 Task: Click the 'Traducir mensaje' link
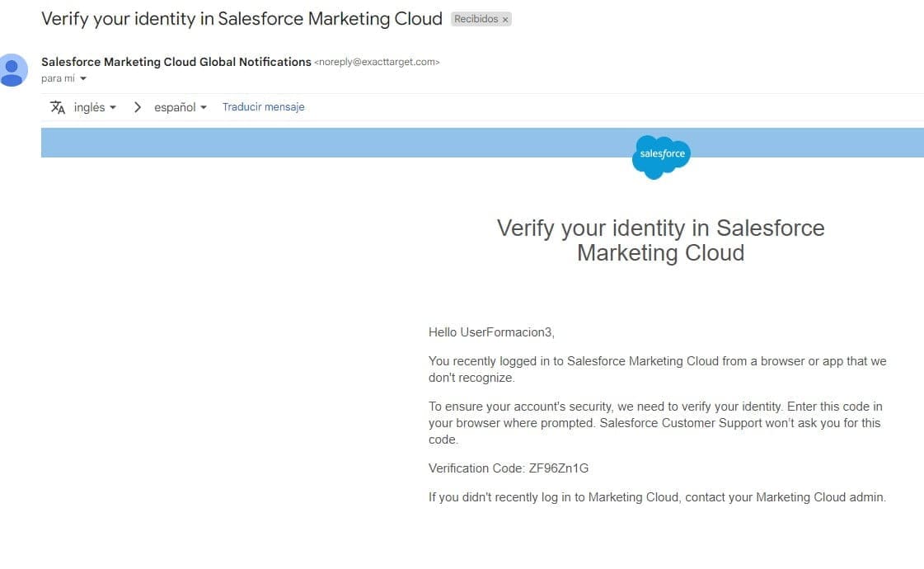pyautogui.click(x=263, y=107)
